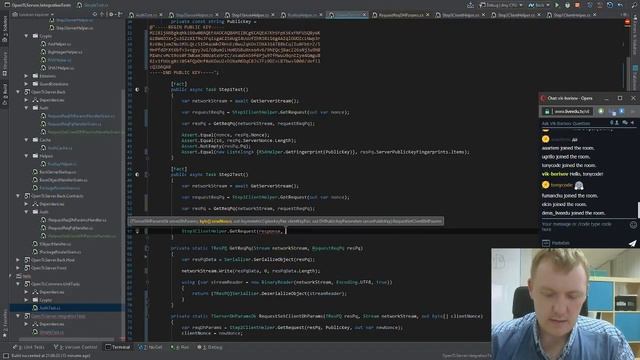Collapse the OpenTl.Server.Back.Contracts project node
The image size is (640, 360).
18,196
